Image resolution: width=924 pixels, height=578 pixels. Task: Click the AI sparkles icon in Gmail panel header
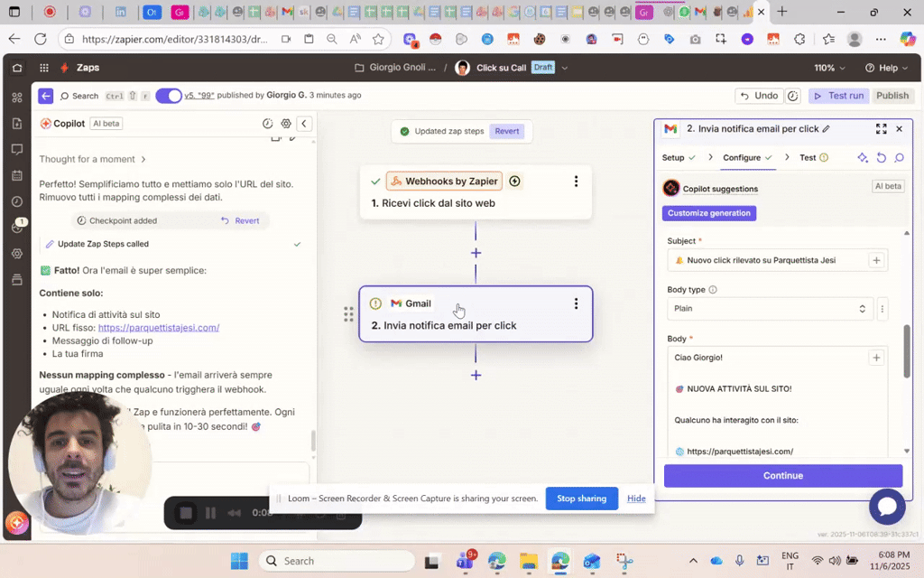863,158
